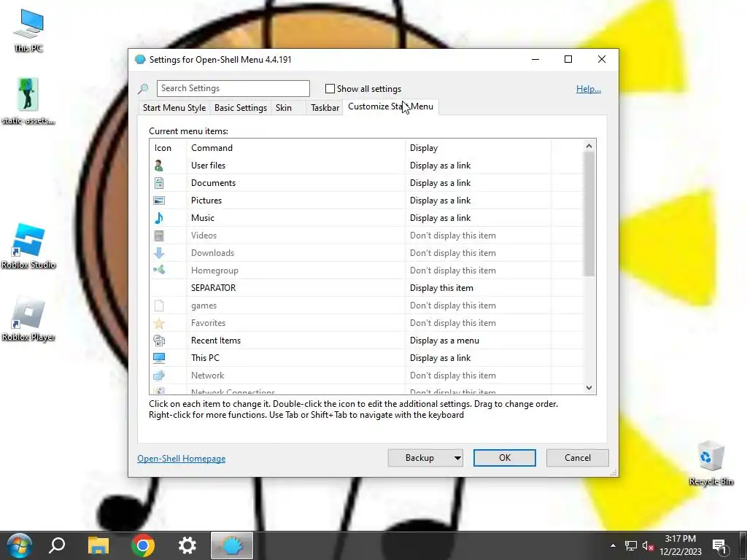This screenshot has height=560, width=747.
Task: Change Favorites display setting
Action: pos(478,323)
